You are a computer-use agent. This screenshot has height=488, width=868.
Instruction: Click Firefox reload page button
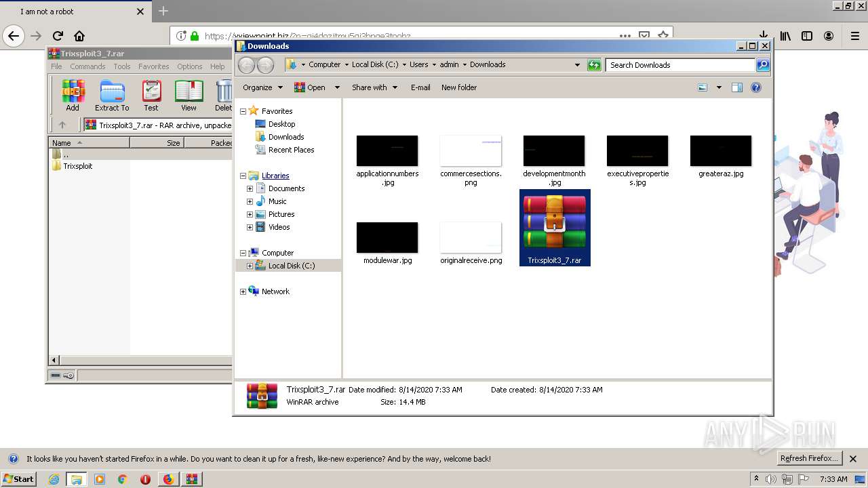[x=58, y=36]
